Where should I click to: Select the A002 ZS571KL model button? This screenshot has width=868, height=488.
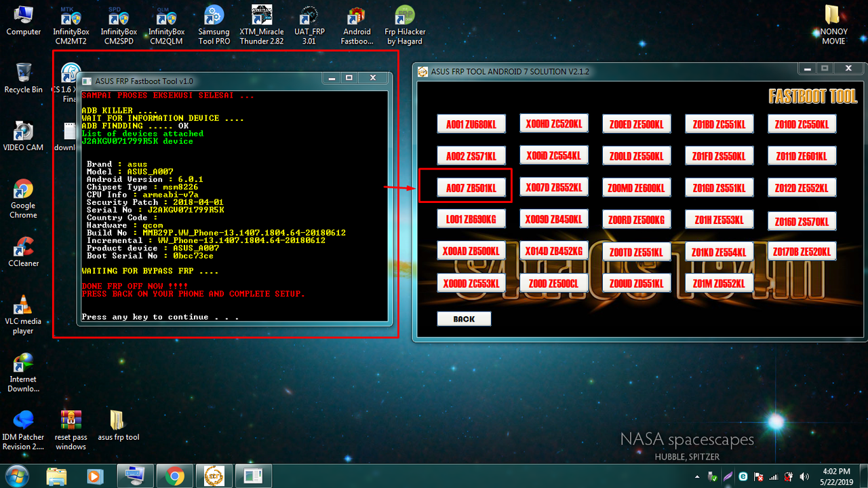coord(471,156)
